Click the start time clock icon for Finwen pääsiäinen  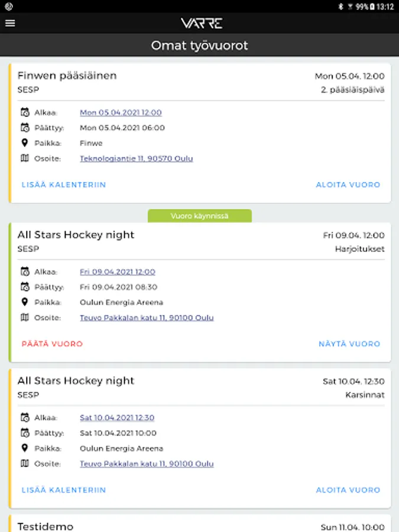[25, 112]
